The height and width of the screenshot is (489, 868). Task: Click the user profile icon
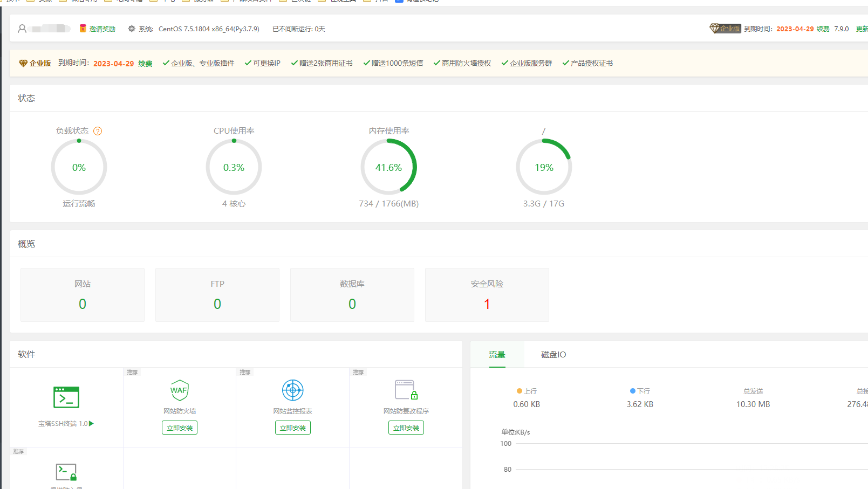(22, 29)
